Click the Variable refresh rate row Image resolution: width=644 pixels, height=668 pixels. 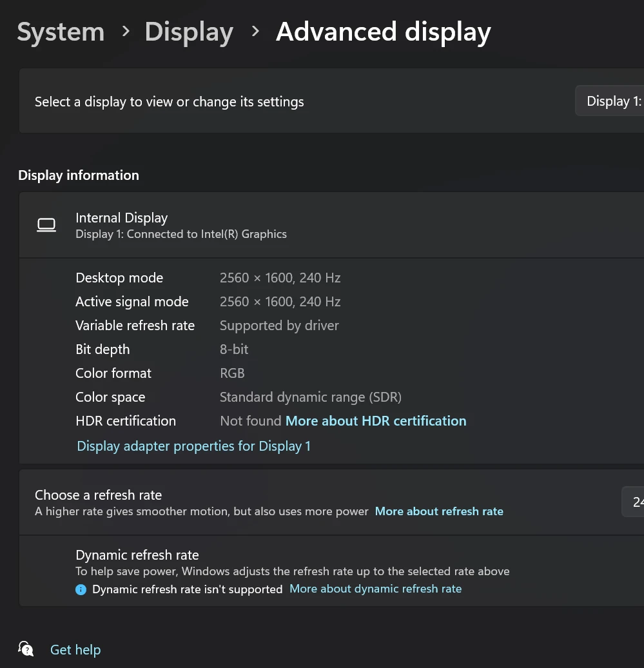pos(135,325)
